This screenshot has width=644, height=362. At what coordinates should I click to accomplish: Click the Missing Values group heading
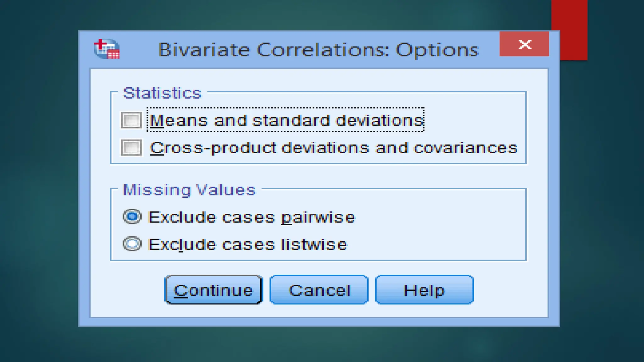point(189,190)
